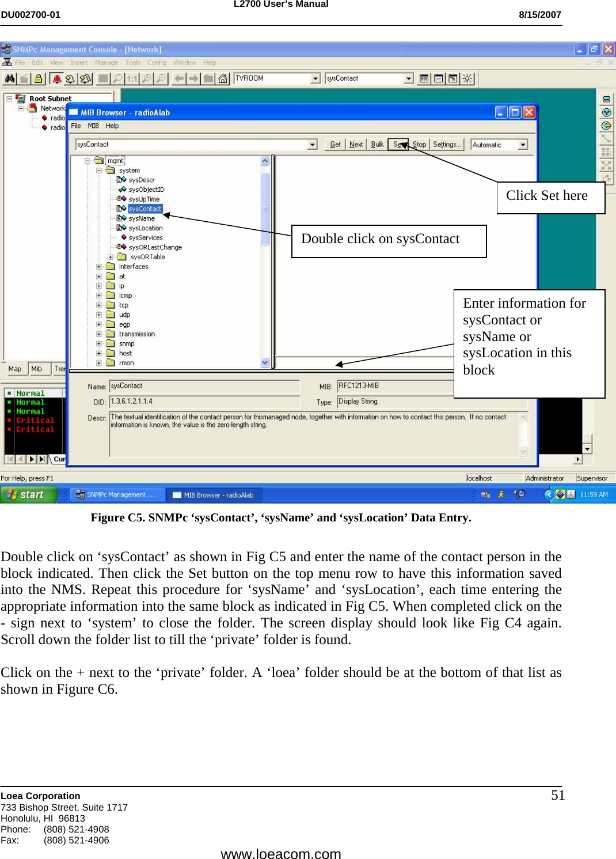
Task: Open the alarm bell notification tool
Action: coord(57,78)
